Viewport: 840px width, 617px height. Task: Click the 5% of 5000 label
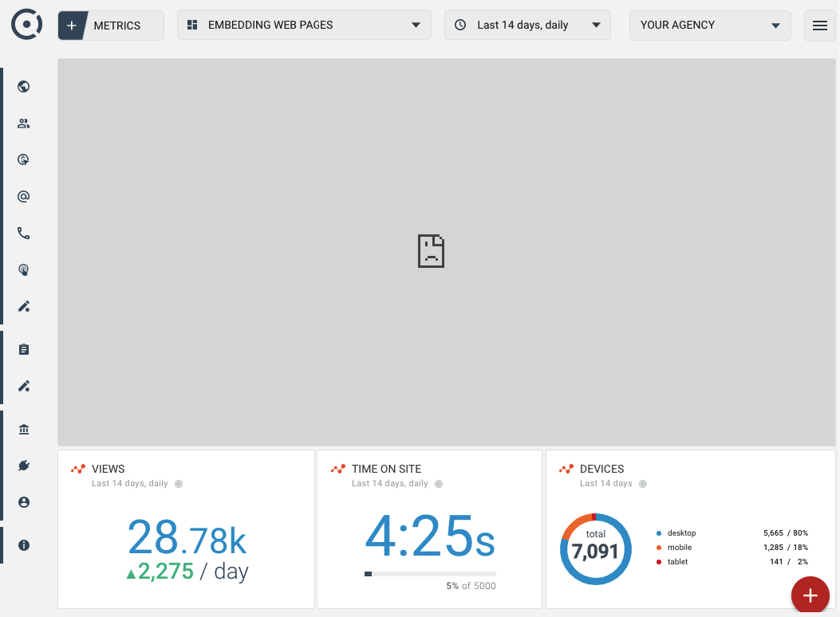(471, 586)
